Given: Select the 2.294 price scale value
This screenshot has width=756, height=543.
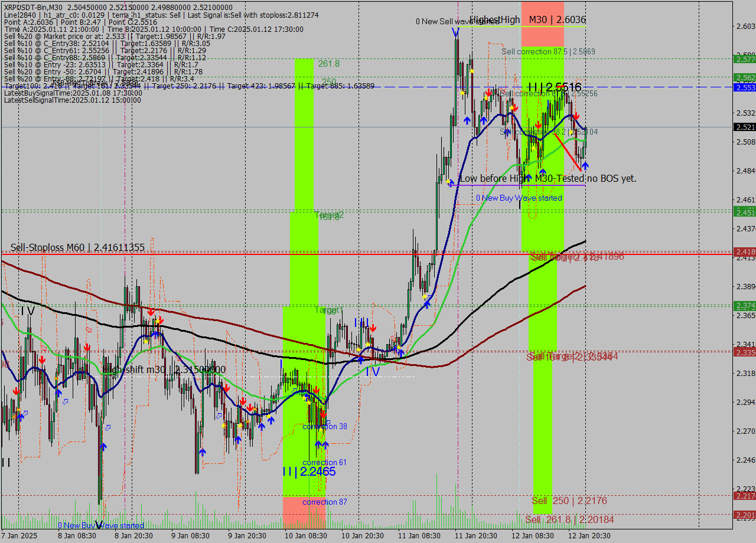Looking at the screenshot, I should click(745, 402).
